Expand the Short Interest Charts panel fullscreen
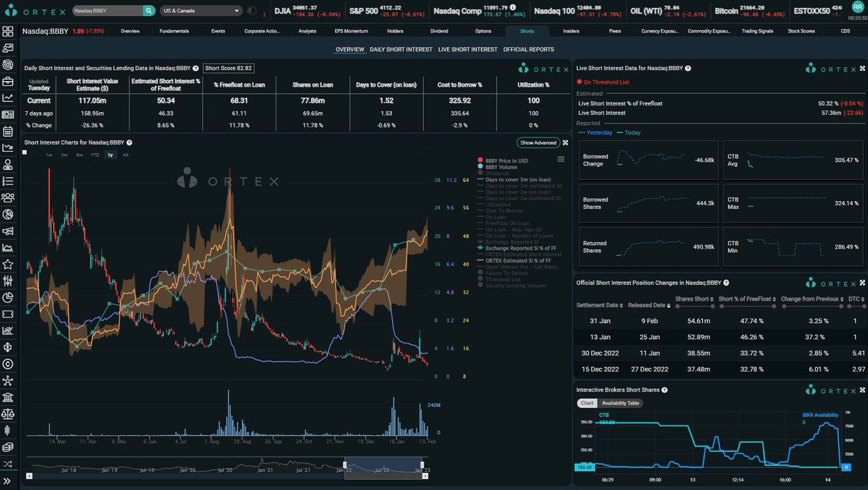 click(566, 142)
